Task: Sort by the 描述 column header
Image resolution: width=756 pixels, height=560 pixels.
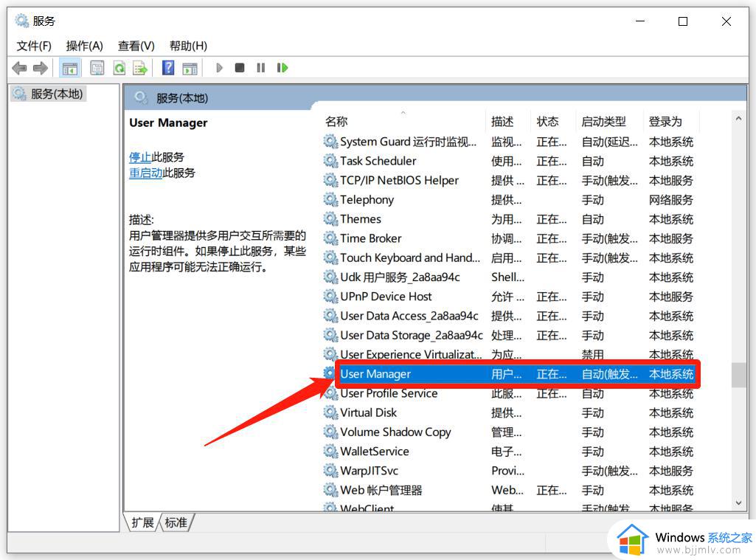Action: 502,122
